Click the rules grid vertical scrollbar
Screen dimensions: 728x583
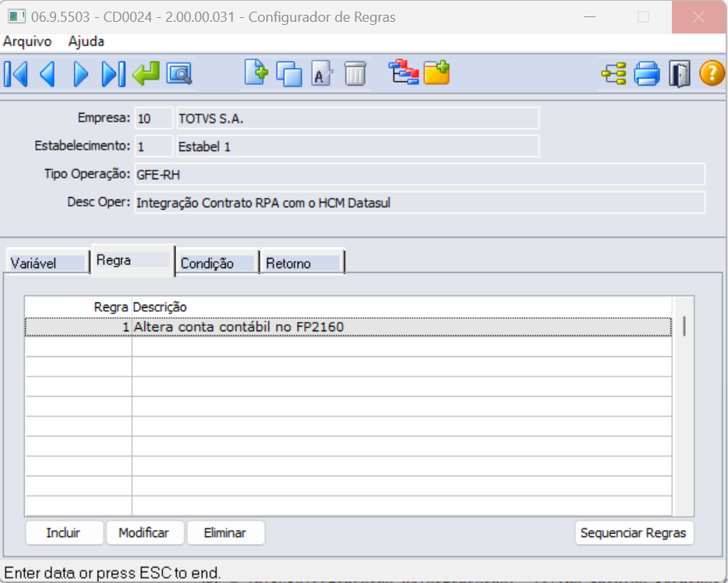coord(684,407)
